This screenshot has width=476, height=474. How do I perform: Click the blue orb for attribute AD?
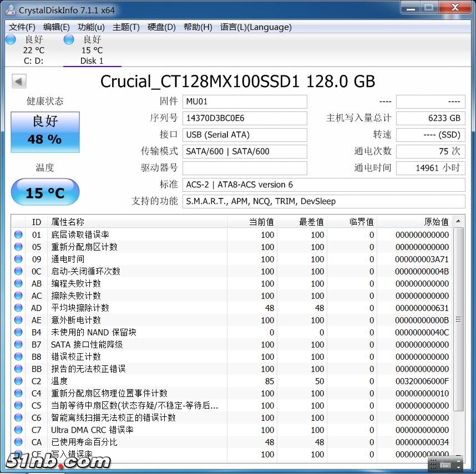[x=18, y=308]
